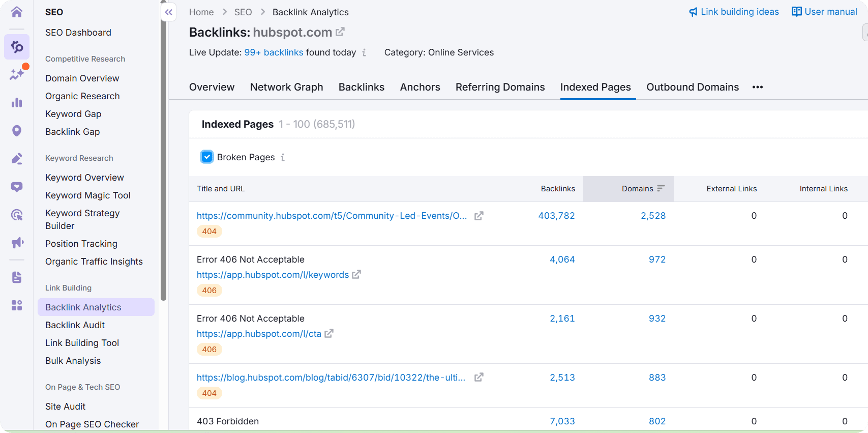Click the four-squares apps icon in rail
This screenshot has height=433, width=868.
point(17,305)
